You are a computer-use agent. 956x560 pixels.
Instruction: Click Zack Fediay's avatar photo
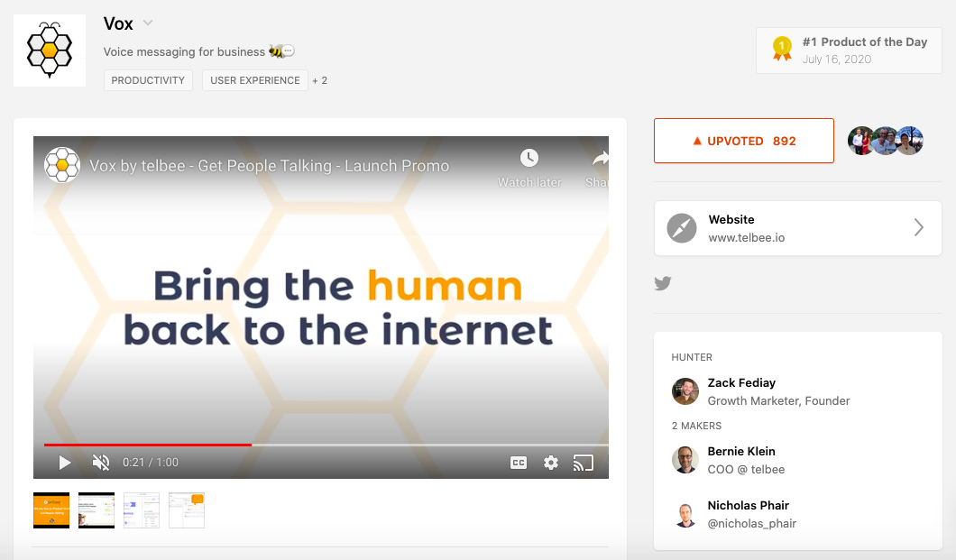pos(685,391)
